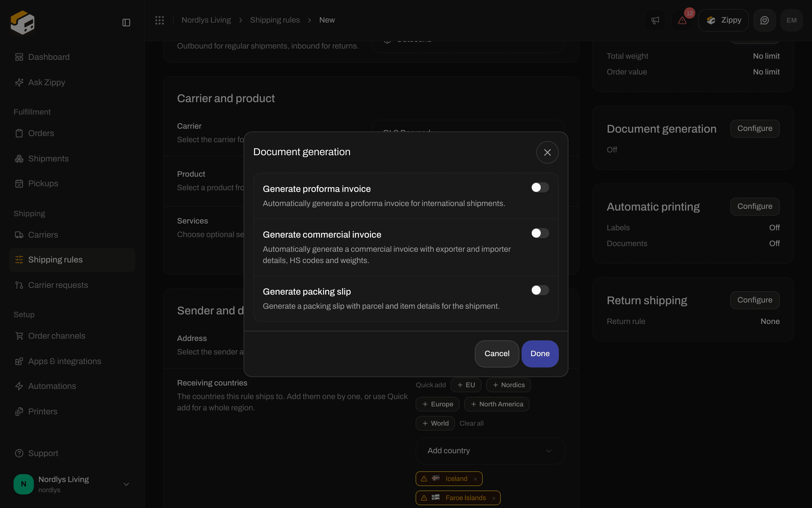This screenshot has height=508, width=812.
Task: Open the apps grid icon
Action: [x=159, y=20]
